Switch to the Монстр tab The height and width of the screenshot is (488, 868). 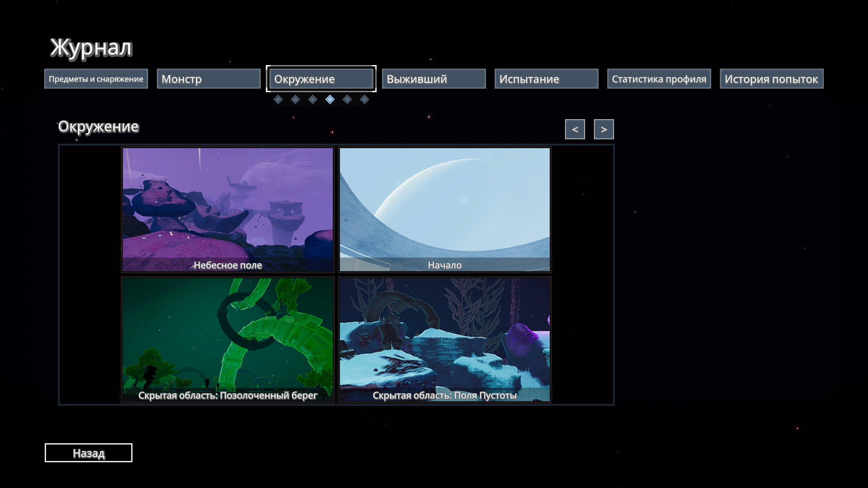point(208,79)
